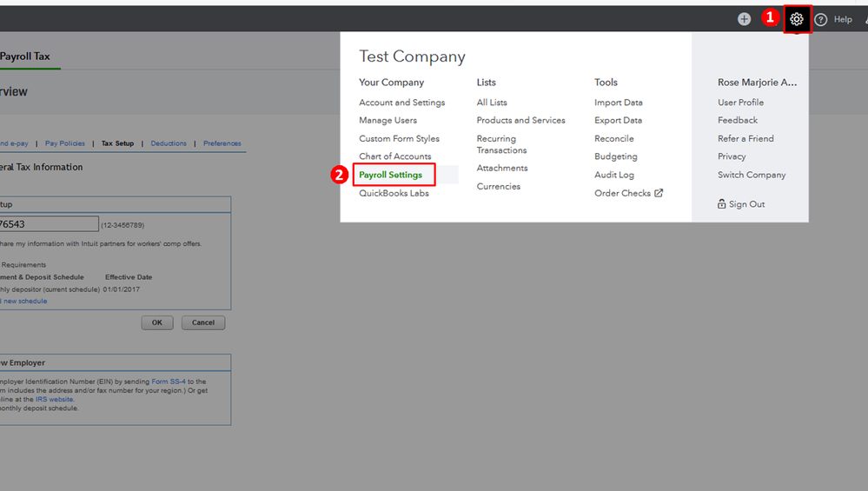Screen dimensions: 868x491
Task: Open the Deductions link
Action: (169, 143)
